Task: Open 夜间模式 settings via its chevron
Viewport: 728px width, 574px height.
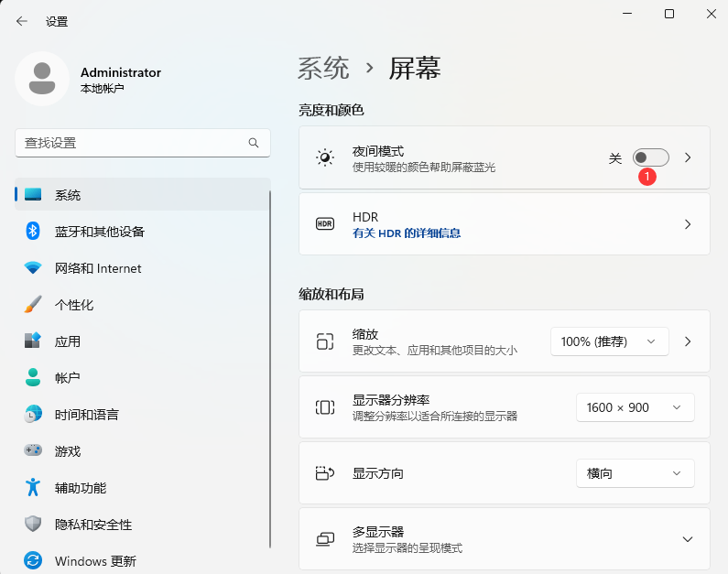Action: click(688, 157)
